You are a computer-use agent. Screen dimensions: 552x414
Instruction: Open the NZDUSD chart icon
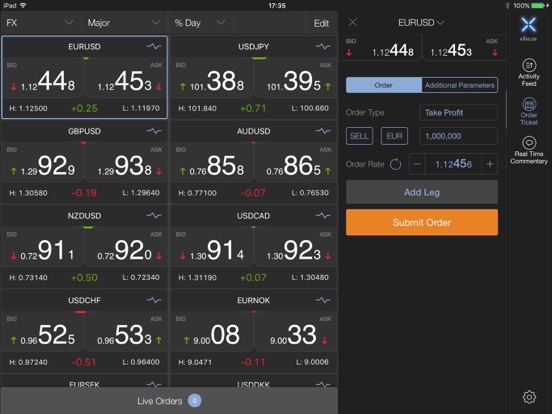tap(154, 215)
